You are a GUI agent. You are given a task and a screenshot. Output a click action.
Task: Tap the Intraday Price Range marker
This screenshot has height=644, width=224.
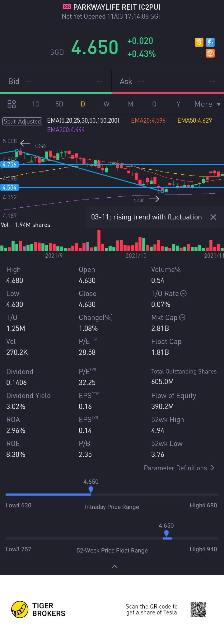point(91,490)
